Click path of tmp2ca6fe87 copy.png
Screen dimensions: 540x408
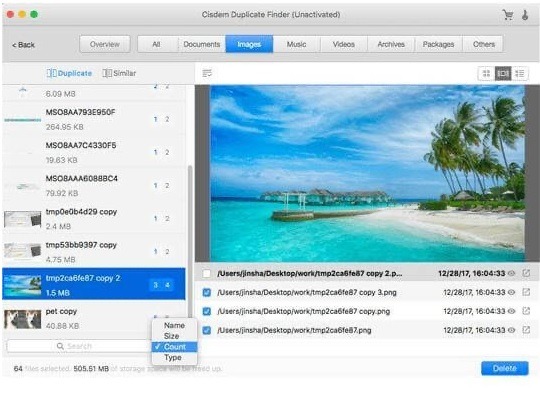tap(303, 311)
